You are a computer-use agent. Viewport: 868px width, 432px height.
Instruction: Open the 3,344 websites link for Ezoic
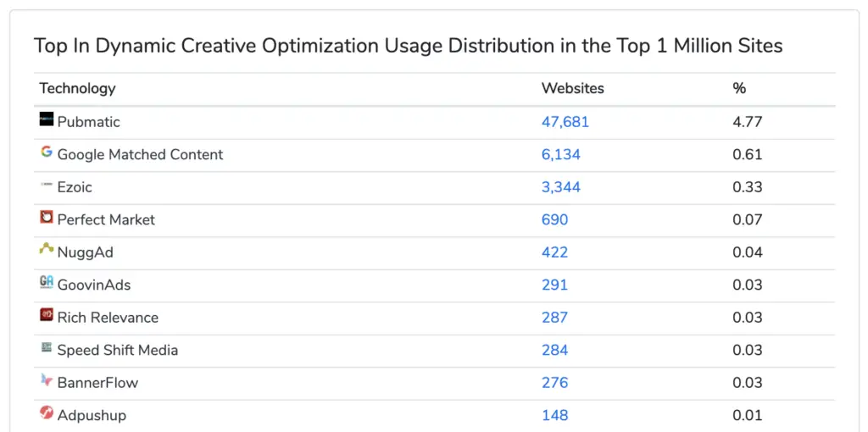click(561, 187)
